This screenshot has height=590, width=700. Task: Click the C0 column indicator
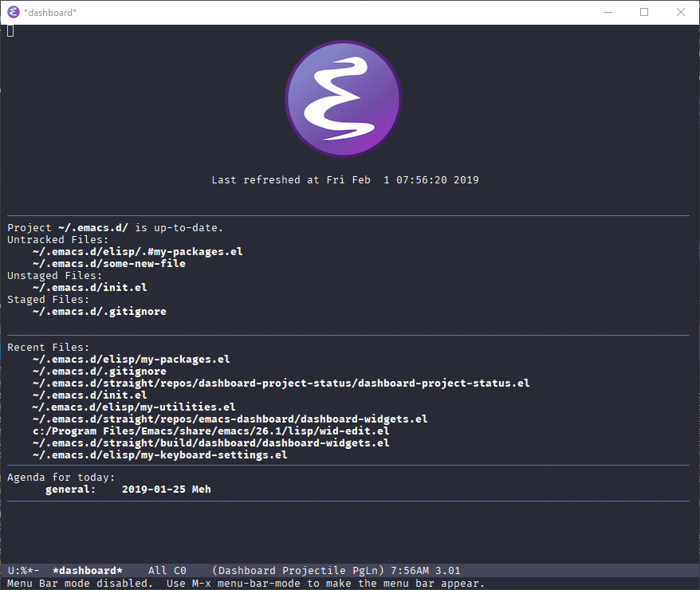[180, 571]
